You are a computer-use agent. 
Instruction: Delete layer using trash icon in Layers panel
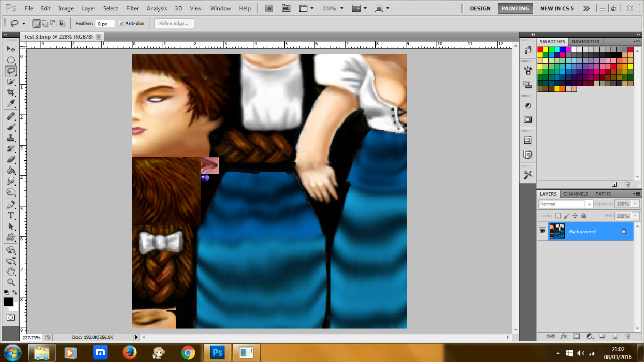click(x=627, y=337)
